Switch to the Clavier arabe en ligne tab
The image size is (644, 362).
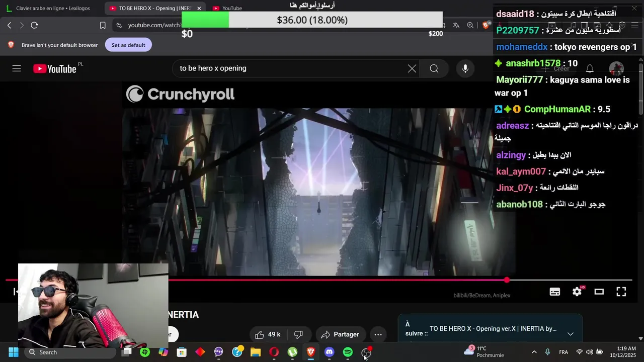point(52,8)
